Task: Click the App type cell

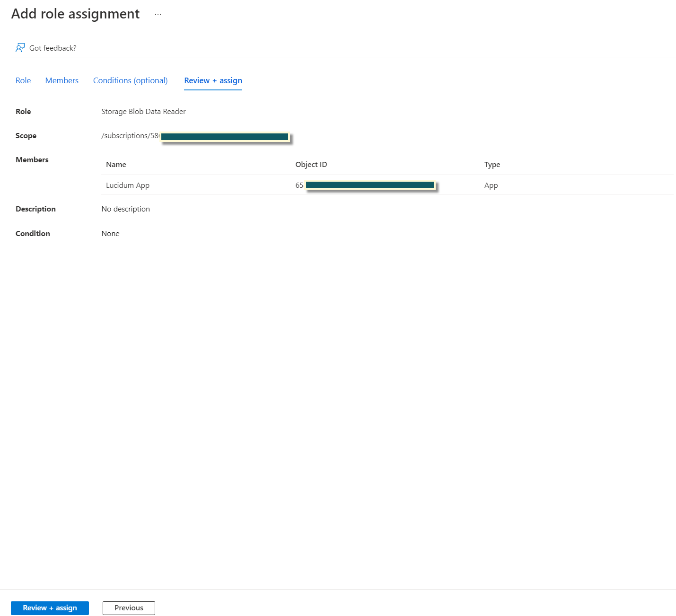Action: (491, 185)
